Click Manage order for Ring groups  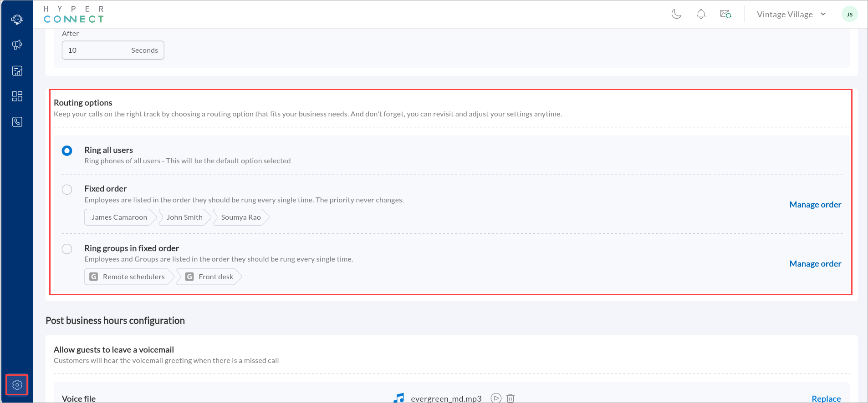coord(815,264)
